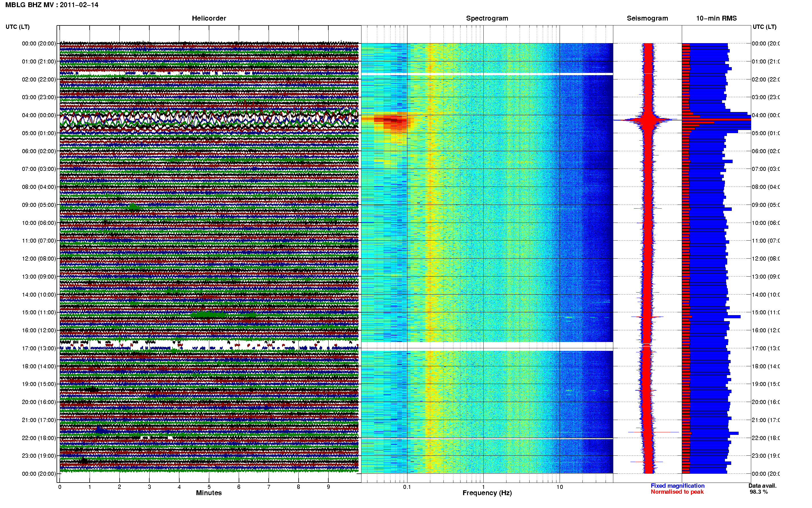The height and width of the screenshot is (508, 812).
Task: Click the left time label '17:00 (13:00)'
Action: tap(39, 348)
